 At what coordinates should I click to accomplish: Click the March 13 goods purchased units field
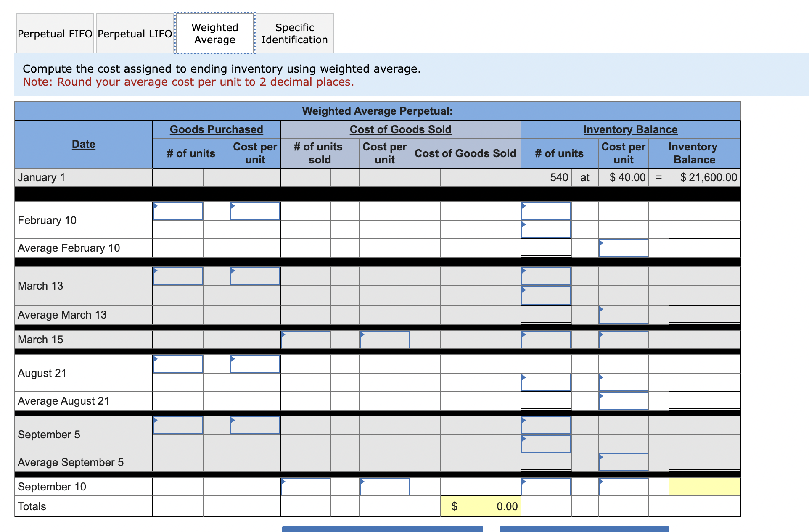[178, 276]
